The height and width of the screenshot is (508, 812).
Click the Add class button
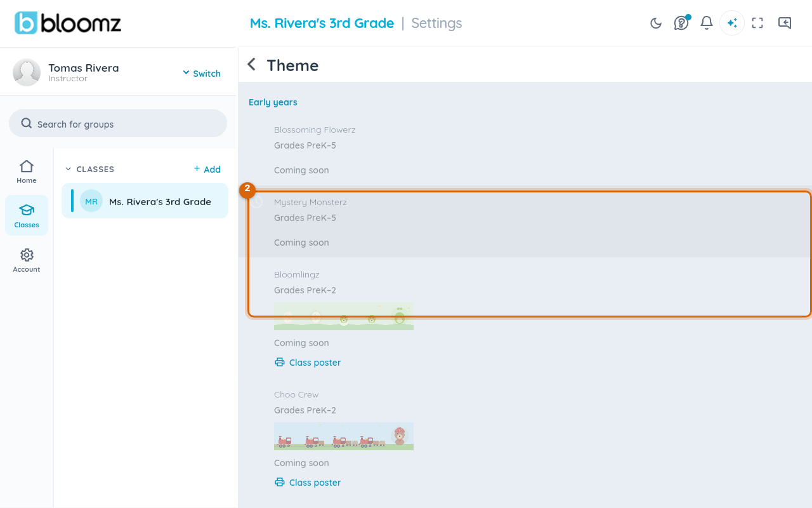point(207,169)
